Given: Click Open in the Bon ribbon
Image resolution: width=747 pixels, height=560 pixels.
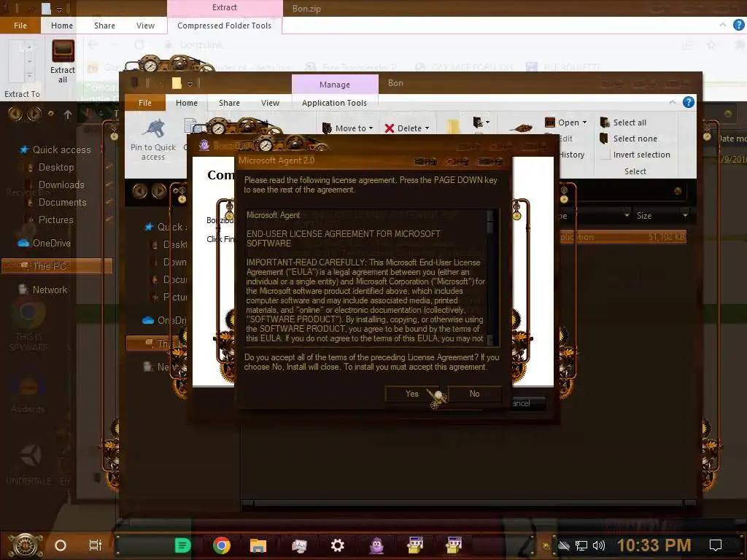Looking at the screenshot, I should [562, 122].
